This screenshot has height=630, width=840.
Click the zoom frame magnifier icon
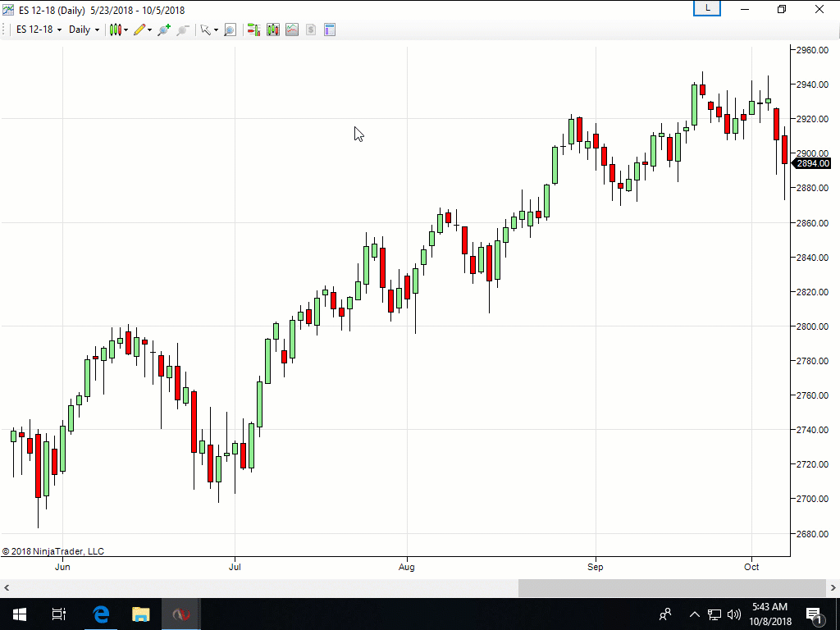(230, 30)
